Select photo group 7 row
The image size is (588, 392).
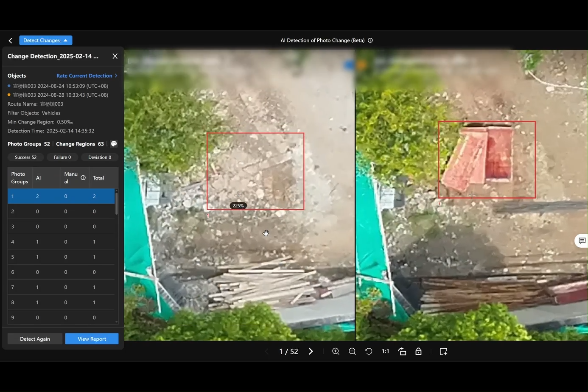(x=61, y=287)
